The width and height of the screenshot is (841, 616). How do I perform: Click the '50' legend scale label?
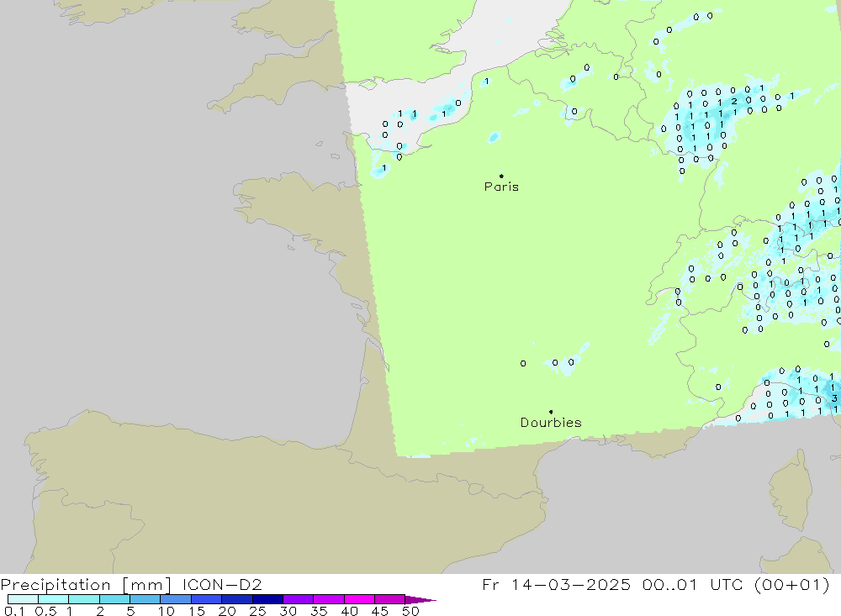(411, 611)
